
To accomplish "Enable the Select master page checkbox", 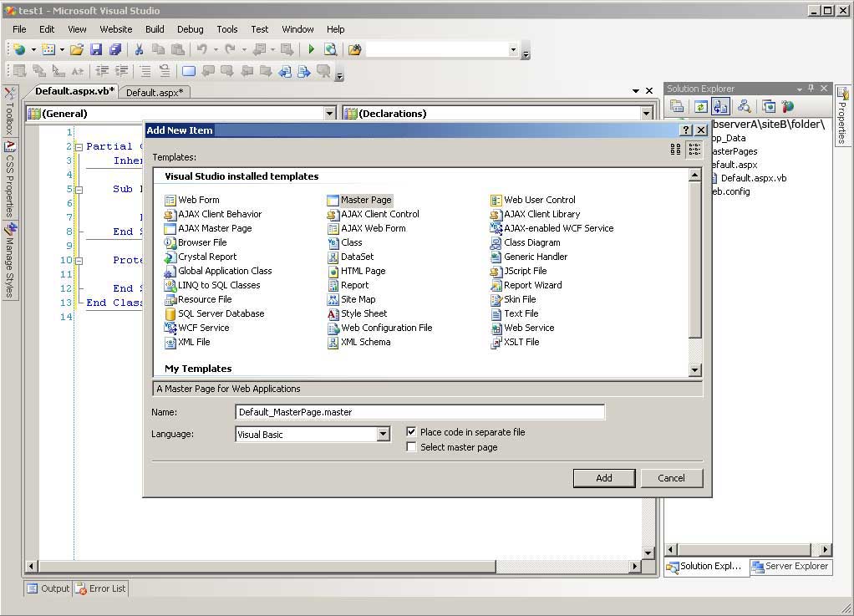I will pyautogui.click(x=411, y=447).
